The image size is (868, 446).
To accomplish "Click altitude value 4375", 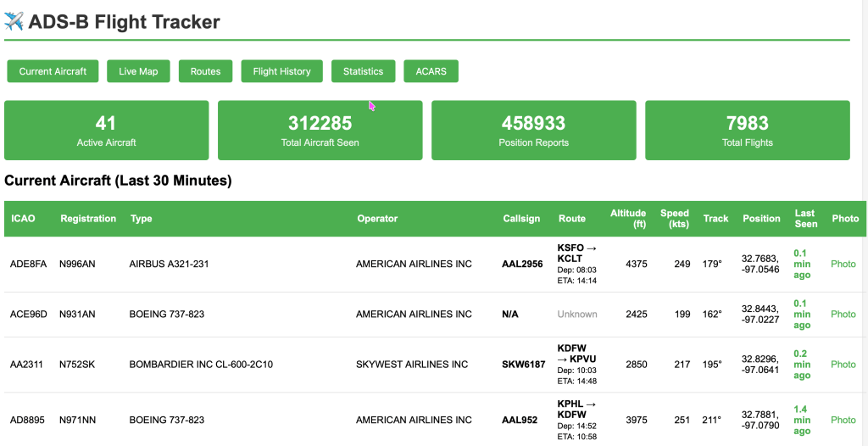I will click(x=636, y=265).
